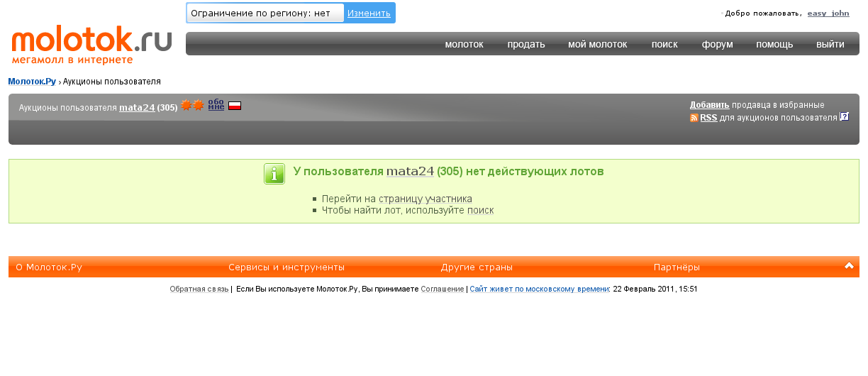Expand 'Другие страны' footer section
This screenshot has height=376, width=868.
point(477,267)
